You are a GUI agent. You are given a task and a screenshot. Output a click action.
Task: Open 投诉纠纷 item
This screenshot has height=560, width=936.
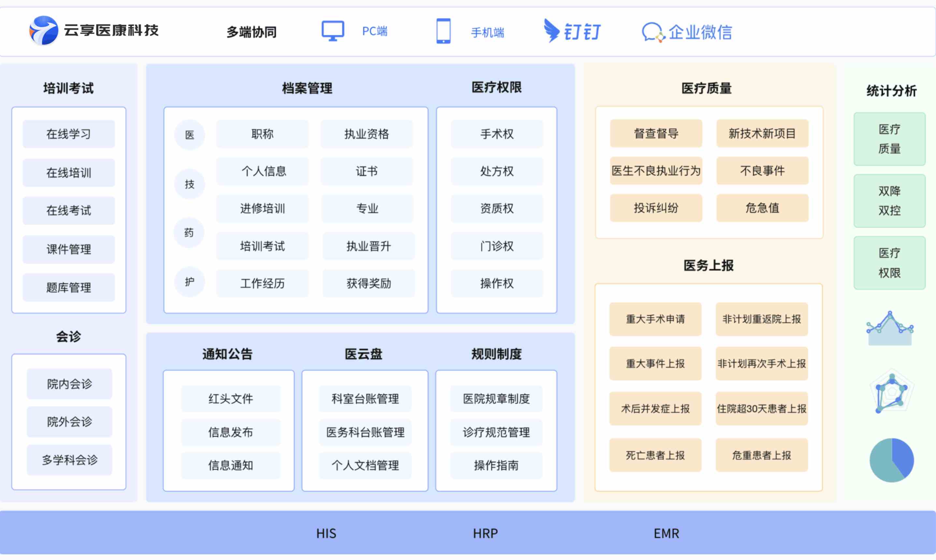pos(656,208)
